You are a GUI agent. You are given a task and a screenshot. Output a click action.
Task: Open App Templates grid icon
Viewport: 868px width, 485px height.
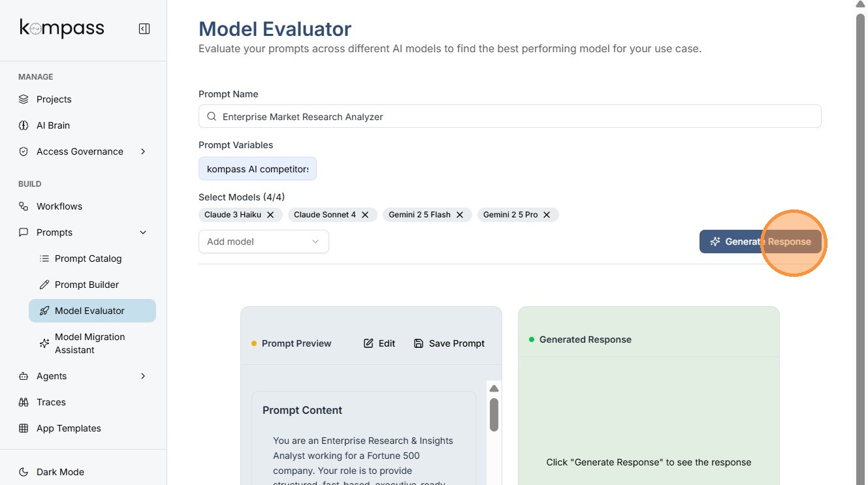coord(24,428)
